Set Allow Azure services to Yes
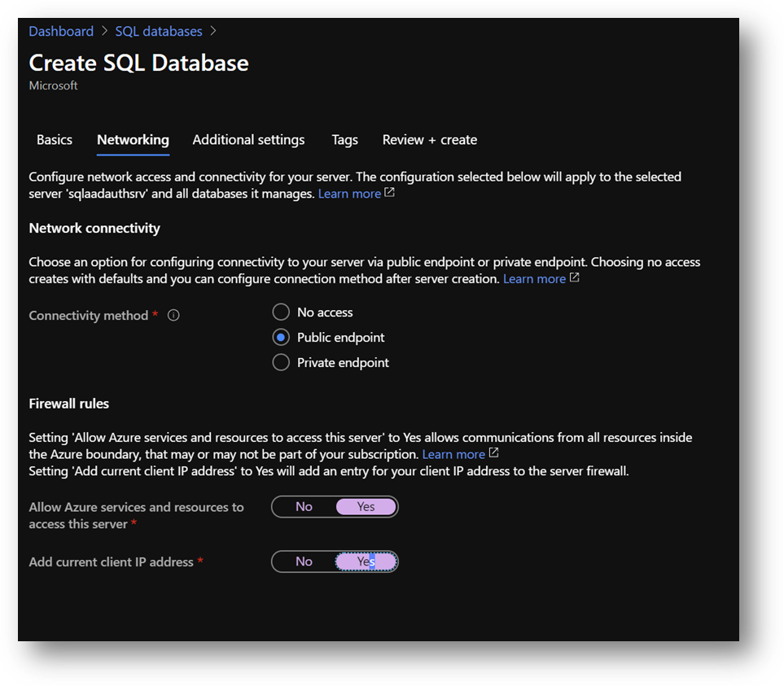The width and height of the screenshot is (784, 686). point(366,507)
